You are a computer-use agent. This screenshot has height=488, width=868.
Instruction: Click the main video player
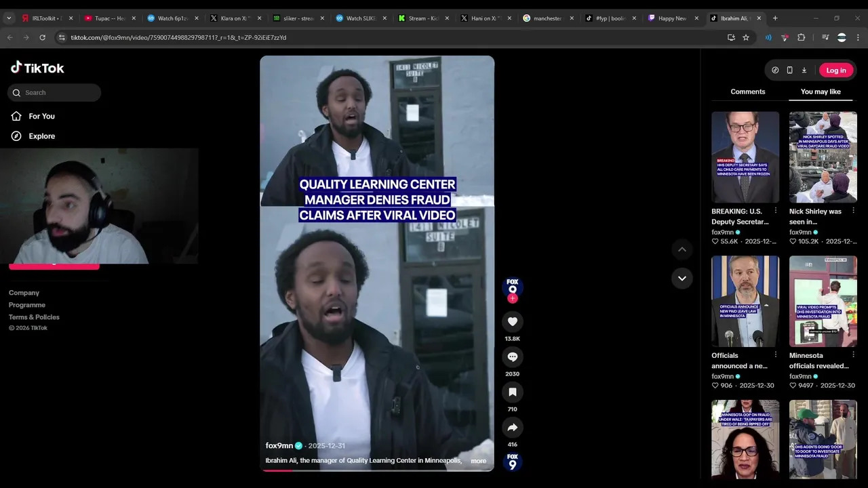(x=377, y=263)
